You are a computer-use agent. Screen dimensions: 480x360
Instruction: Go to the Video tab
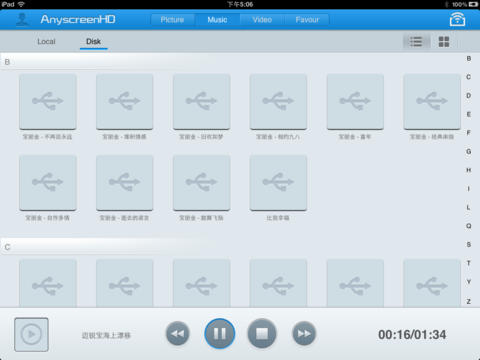(x=262, y=20)
